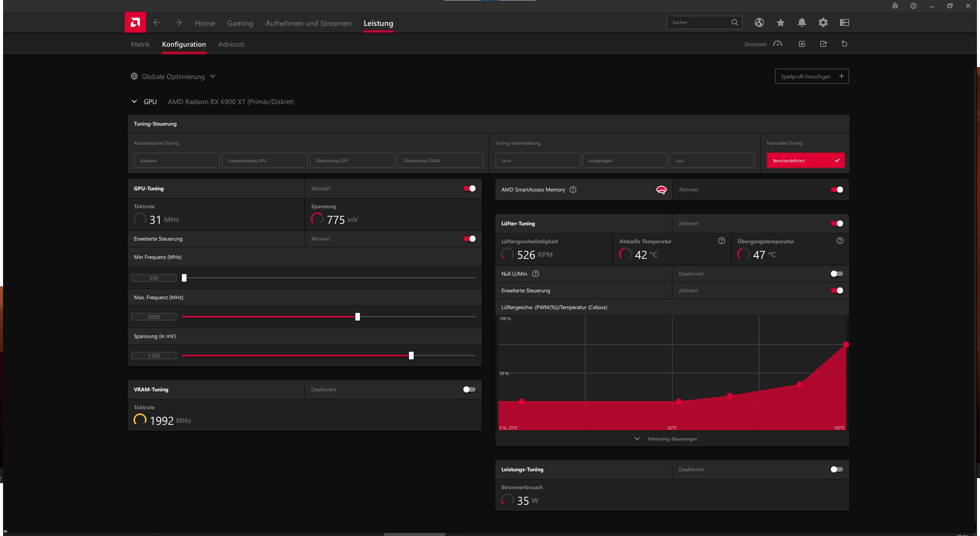Open favorites star icon

pos(780,22)
